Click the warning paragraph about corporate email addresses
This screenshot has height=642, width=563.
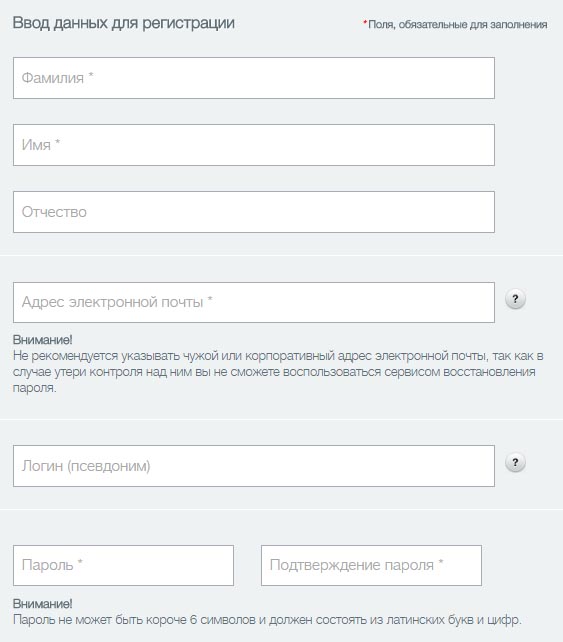coord(278,372)
